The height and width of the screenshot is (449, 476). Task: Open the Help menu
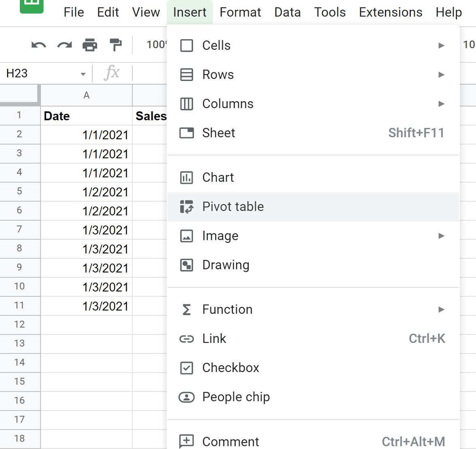click(448, 13)
